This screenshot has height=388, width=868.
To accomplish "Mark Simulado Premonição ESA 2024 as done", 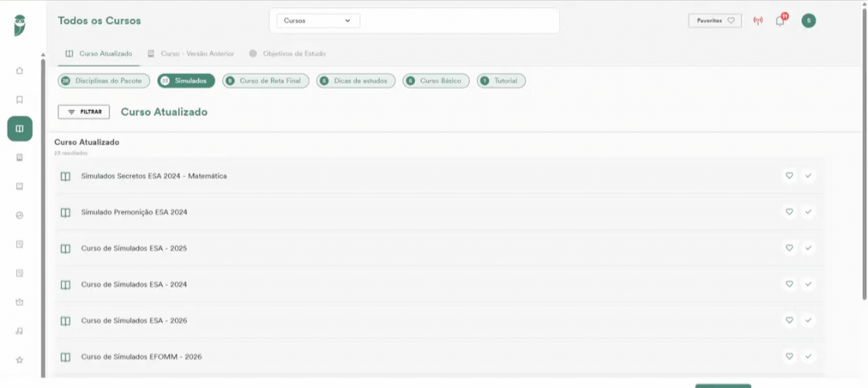I will pos(808,212).
